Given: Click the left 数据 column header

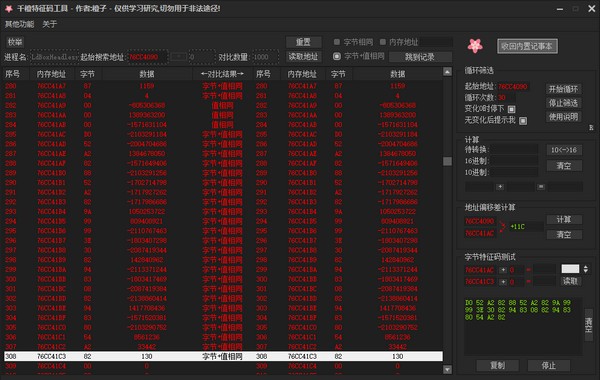Looking at the screenshot, I should point(147,74).
